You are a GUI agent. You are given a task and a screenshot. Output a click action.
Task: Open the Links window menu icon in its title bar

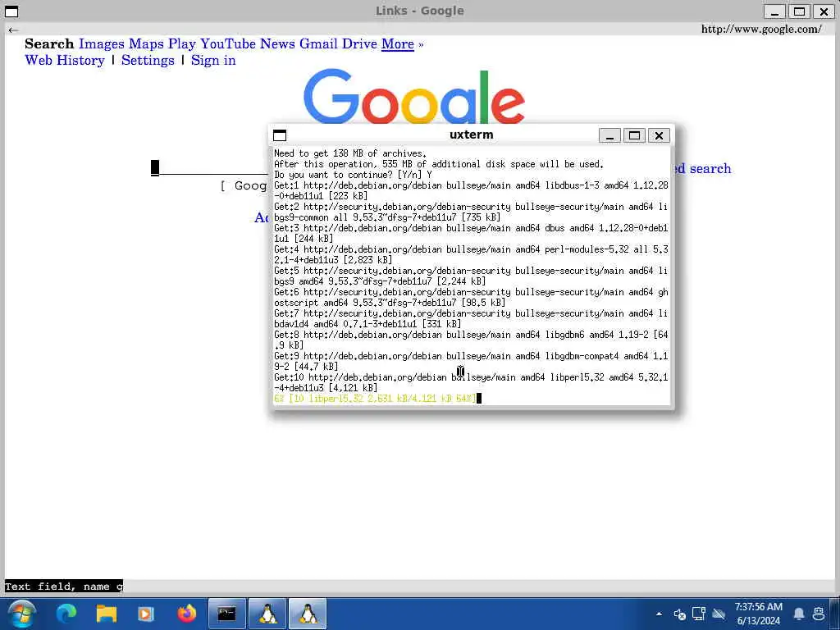[11, 11]
